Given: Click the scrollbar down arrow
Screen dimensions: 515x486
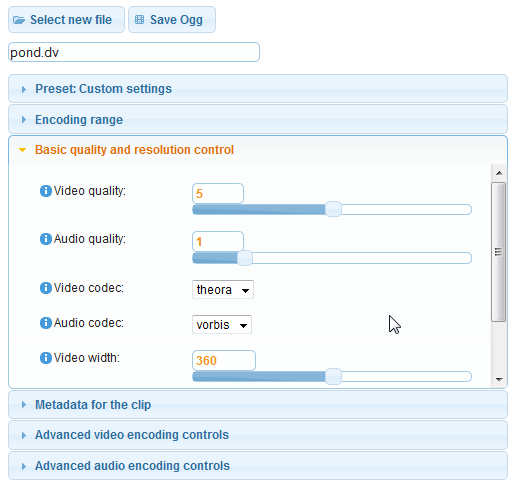Looking at the screenshot, I should click(x=499, y=380).
